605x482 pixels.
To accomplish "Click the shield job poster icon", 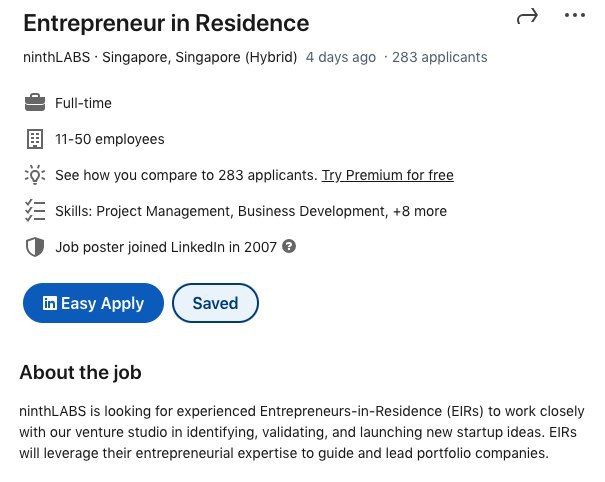I will coord(35,247).
